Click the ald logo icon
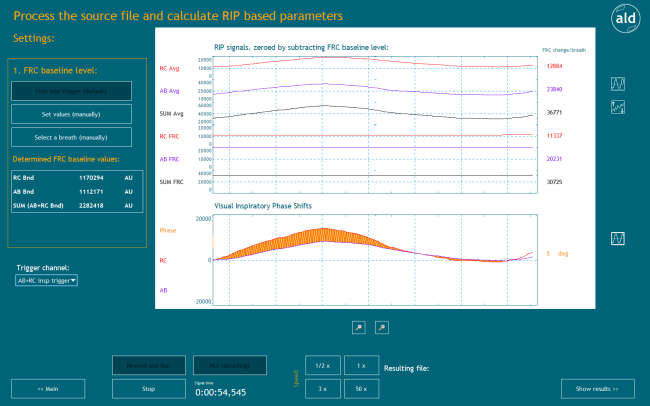The width and height of the screenshot is (650, 406). tap(625, 17)
